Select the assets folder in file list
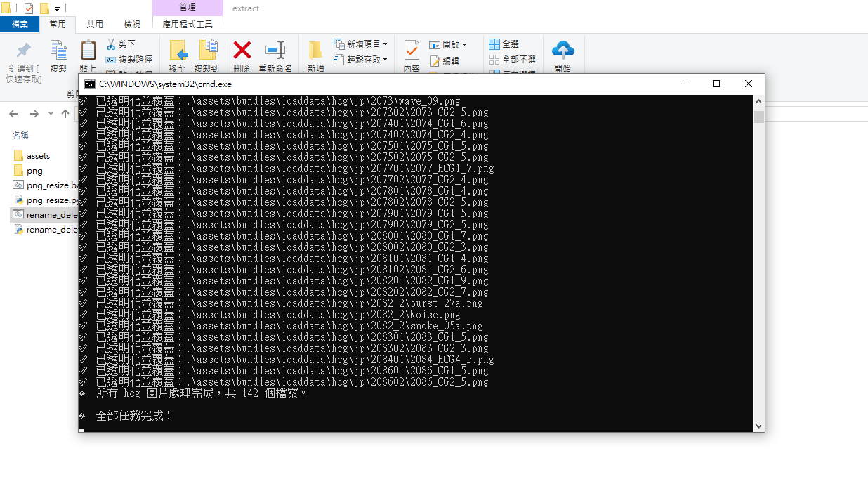This screenshot has width=868, height=484. tap(38, 155)
